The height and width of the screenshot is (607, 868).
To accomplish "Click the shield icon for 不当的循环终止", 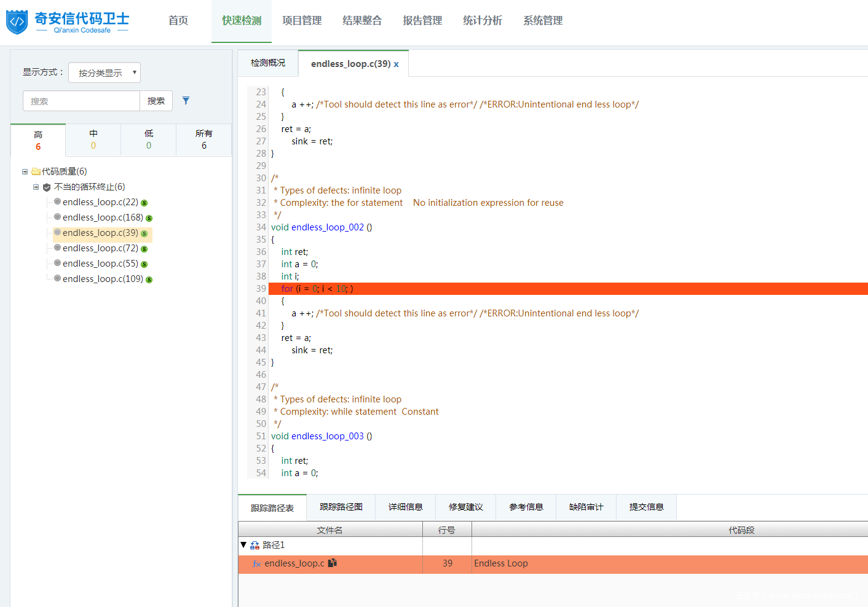I will click(47, 187).
